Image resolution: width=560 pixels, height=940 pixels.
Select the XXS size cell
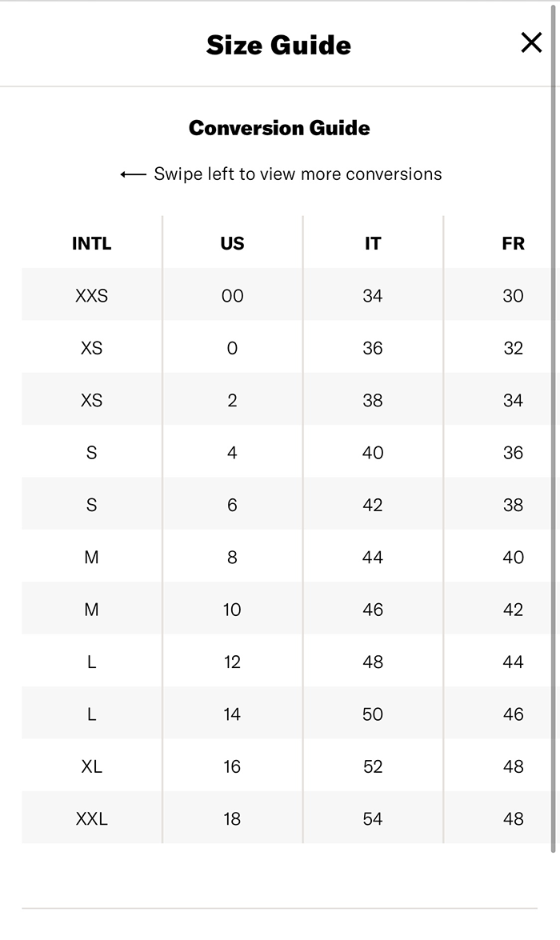92,296
